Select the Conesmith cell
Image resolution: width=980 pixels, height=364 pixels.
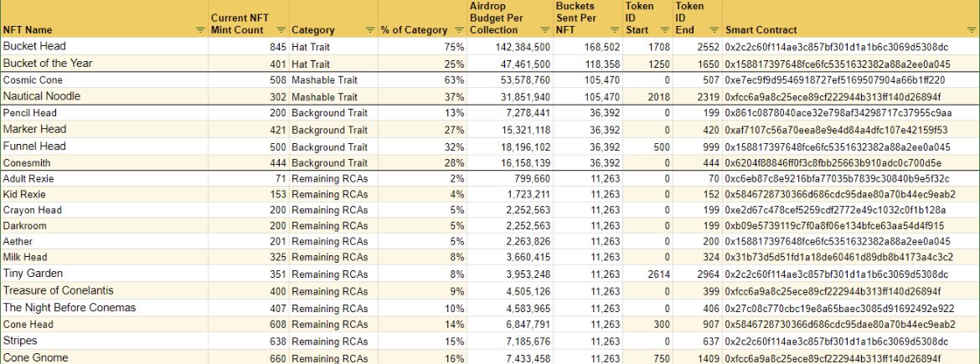point(105,162)
